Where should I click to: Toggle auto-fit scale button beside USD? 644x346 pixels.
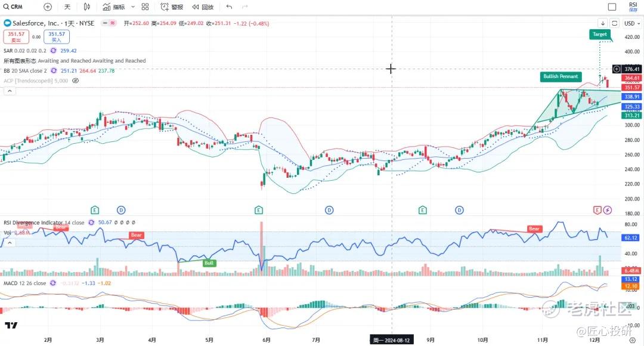614,23
